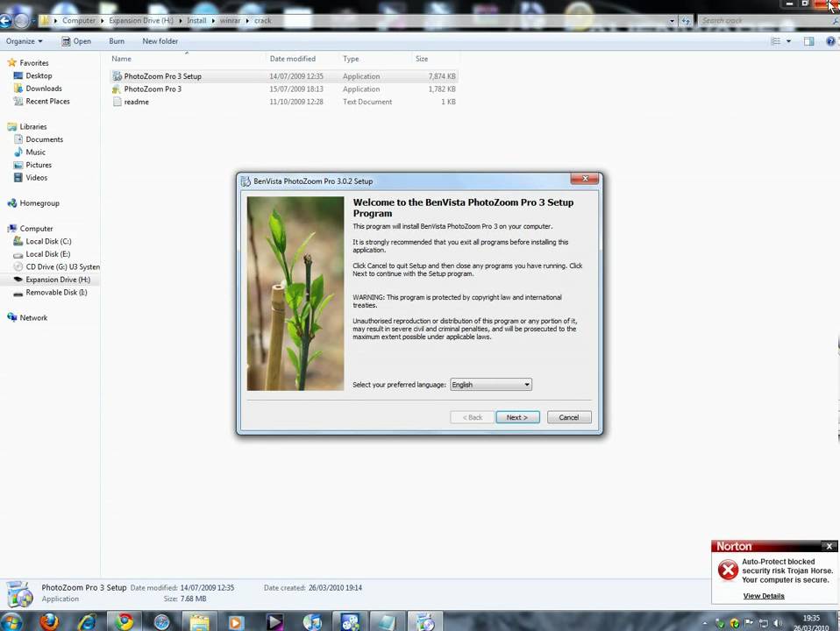The height and width of the screenshot is (631, 840).
Task: Open Recent Places in the sidebar
Action: [47, 102]
